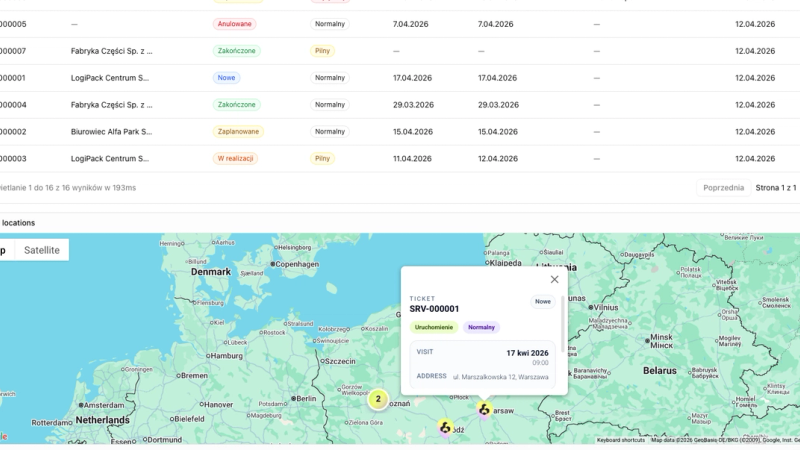Click the Normalny tag in popup
The width and height of the screenshot is (800, 450).
pyautogui.click(x=482, y=327)
